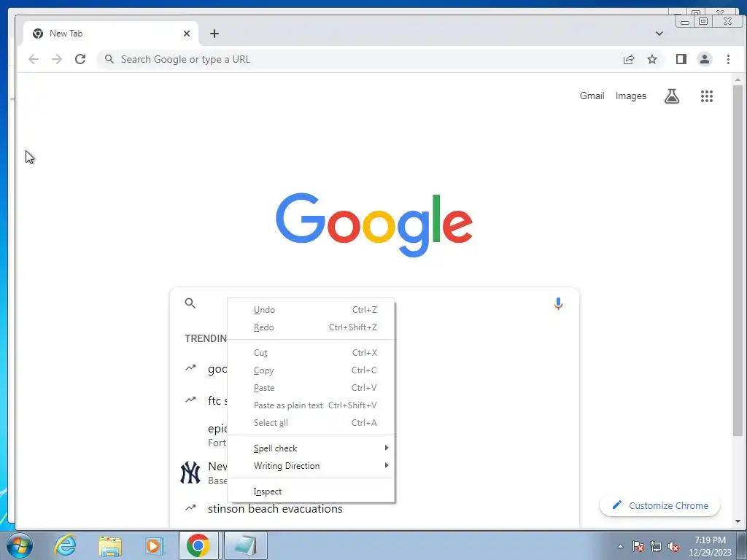747x560 pixels.
Task: Open Gmail link
Action: (x=592, y=96)
